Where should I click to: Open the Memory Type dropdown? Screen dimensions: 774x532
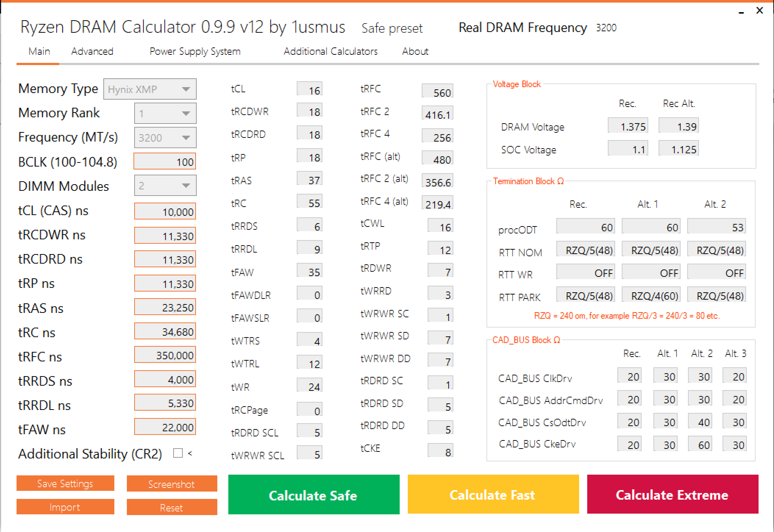coord(150,89)
